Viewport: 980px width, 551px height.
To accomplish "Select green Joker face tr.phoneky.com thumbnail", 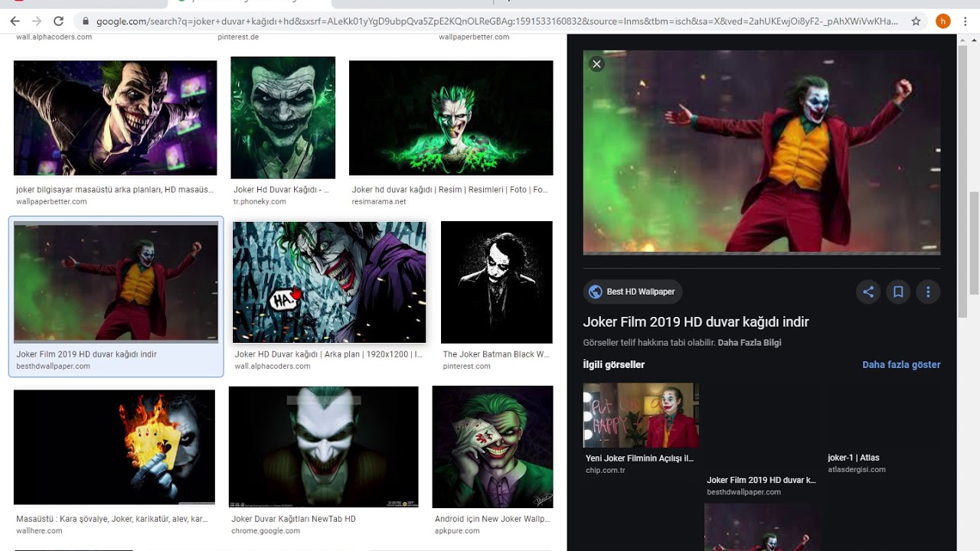I will (x=283, y=117).
